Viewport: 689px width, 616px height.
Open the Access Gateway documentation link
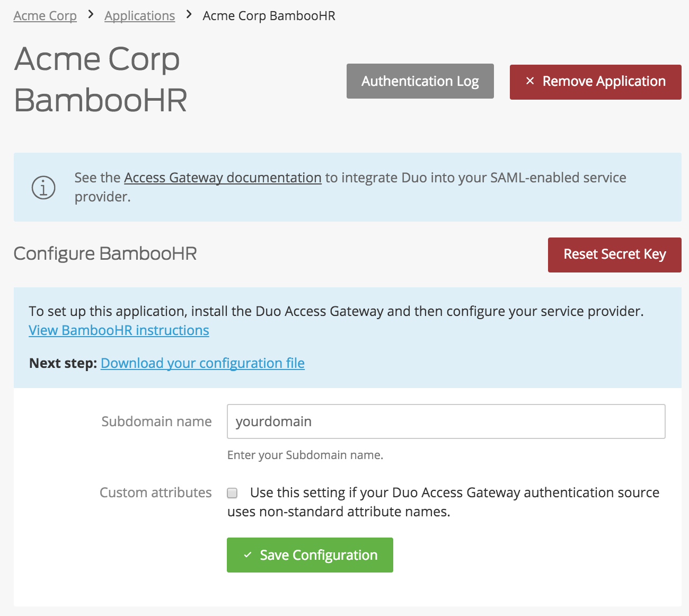coord(222,178)
